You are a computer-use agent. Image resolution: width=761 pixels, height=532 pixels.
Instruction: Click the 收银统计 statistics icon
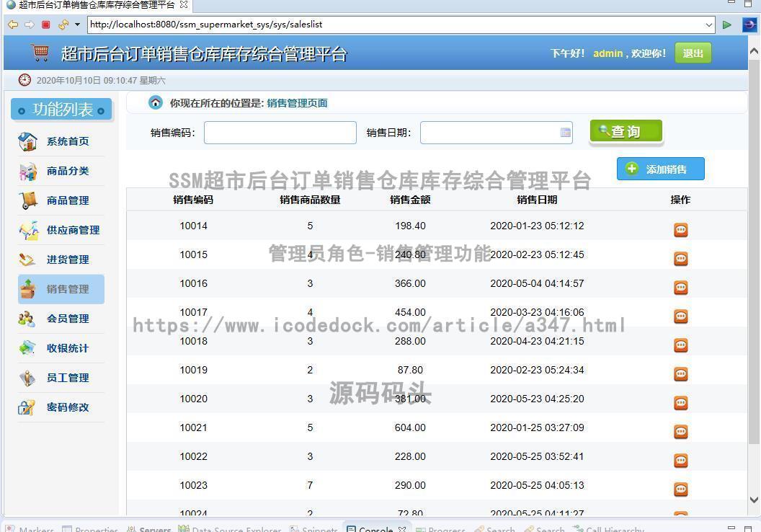pos(27,348)
